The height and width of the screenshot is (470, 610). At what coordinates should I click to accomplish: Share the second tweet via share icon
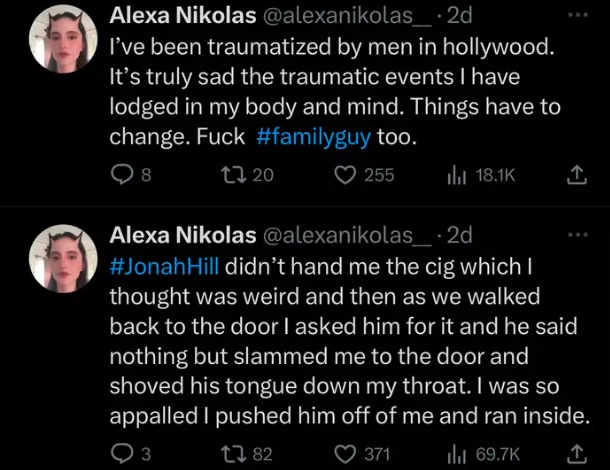point(576,454)
